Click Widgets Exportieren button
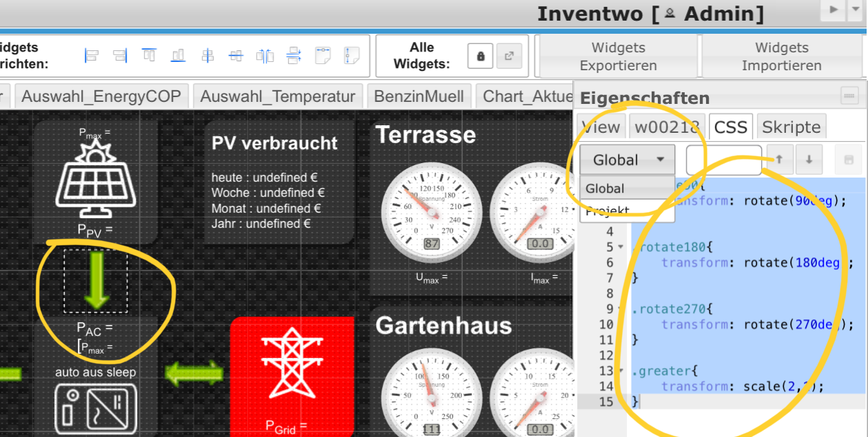This screenshot has height=437, width=868. coord(618,56)
